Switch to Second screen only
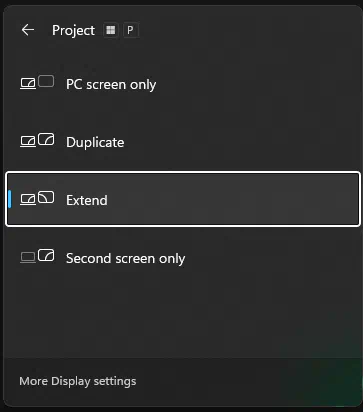Image resolution: width=363 pixels, height=412 pixels. pos(183,258)
